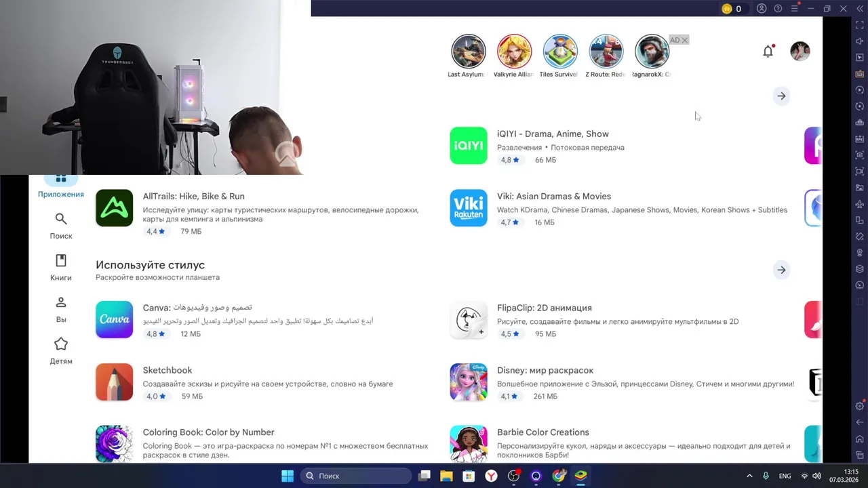Screen dimensions: 868x488
Task: Open the Z Route game circle
Action: click(606, 52)
